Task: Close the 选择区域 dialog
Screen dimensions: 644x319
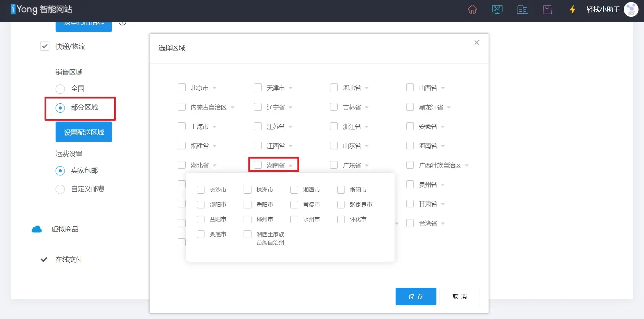Action: coord(477,43)
